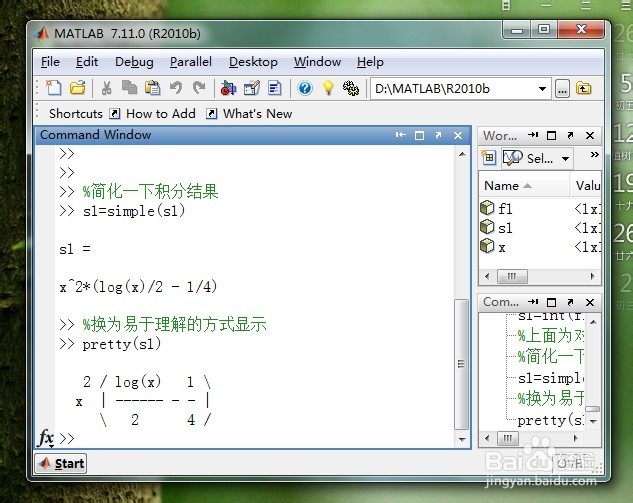The width and height of the screenshot is (633, 503).
Task: Browse for folder with the ellipsis button
Action: coord(562,88)
